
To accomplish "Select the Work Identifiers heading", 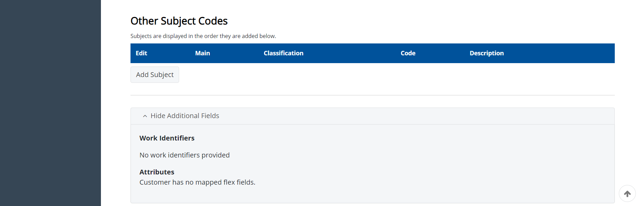I will pos(167,138).
